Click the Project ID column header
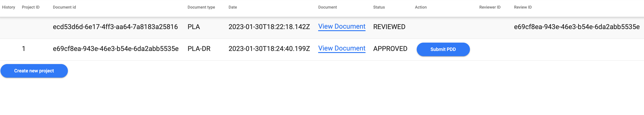The height and width of the screenshot is (115, 644). pyautogui.click(x=30, y=7)
